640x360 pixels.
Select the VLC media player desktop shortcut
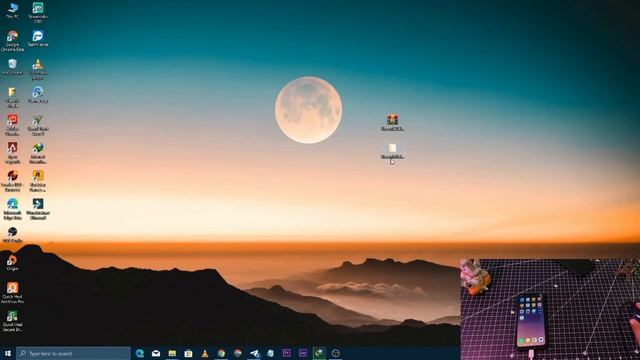point(38,69)
